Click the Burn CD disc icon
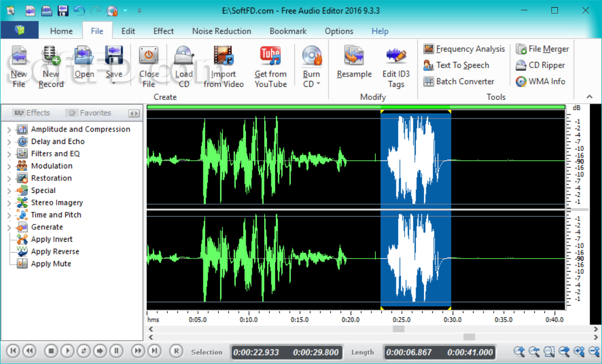Viewport: 602px width, 364px height. (312, 57)
